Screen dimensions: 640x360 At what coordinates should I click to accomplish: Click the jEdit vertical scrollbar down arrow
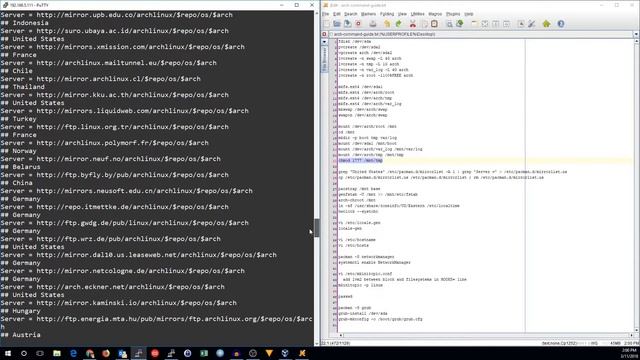[x=636, y=330]
